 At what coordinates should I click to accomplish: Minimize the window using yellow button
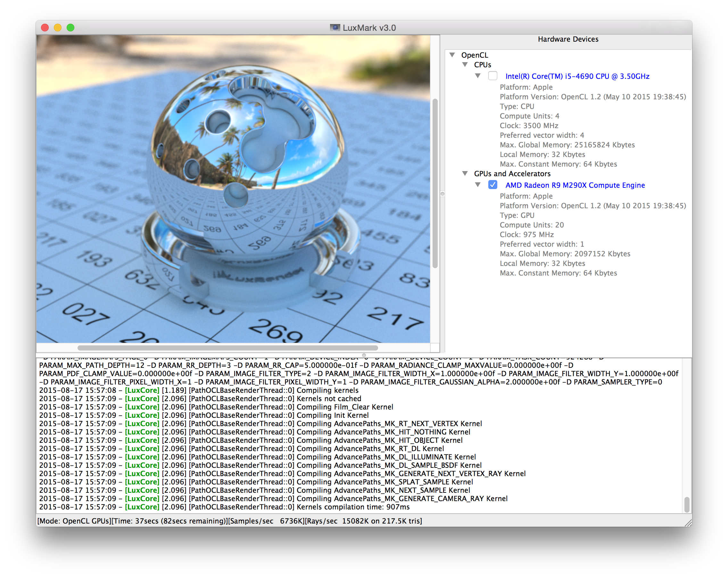tap(58, 28)
